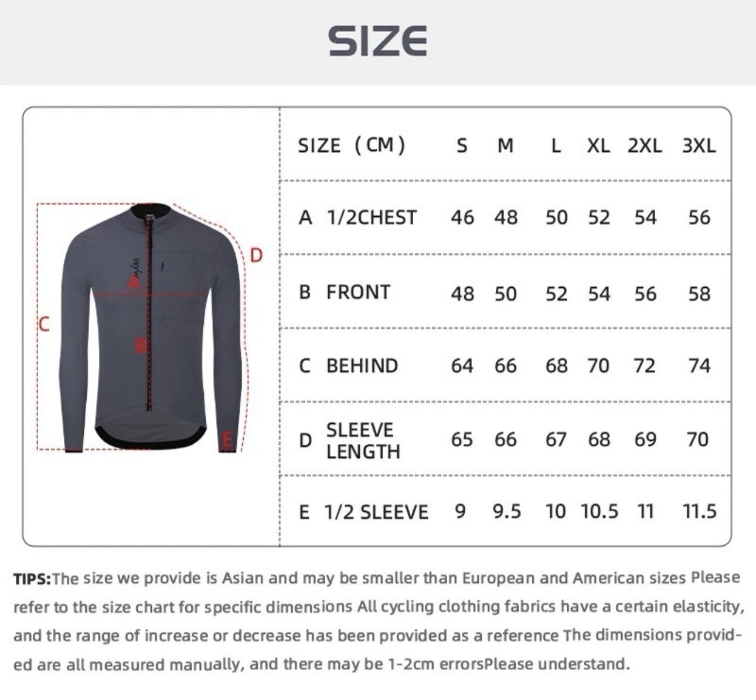This screenshot has height=700, width=756.
Task: Select the XL size column header
Action: pyautogui.click(x=598, y=145)
